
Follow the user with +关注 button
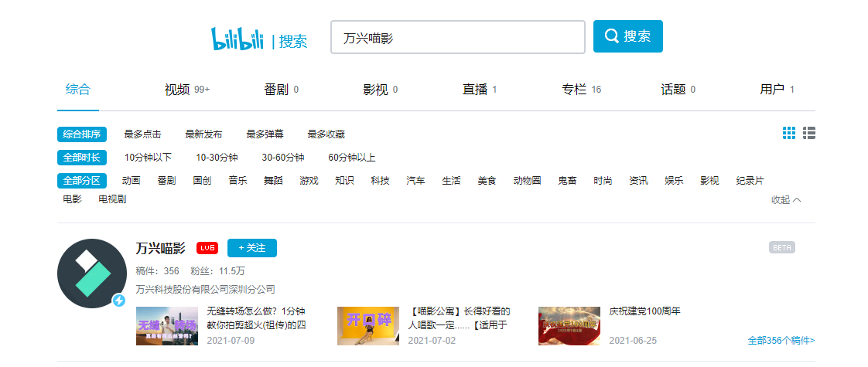(252, 248)
